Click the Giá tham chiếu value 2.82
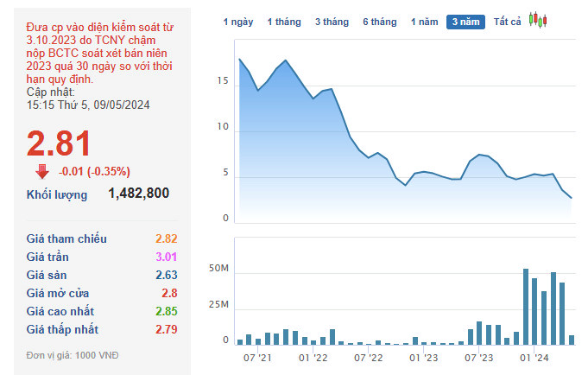This screenshot has width=588, height=375. [x=164, y=238]
